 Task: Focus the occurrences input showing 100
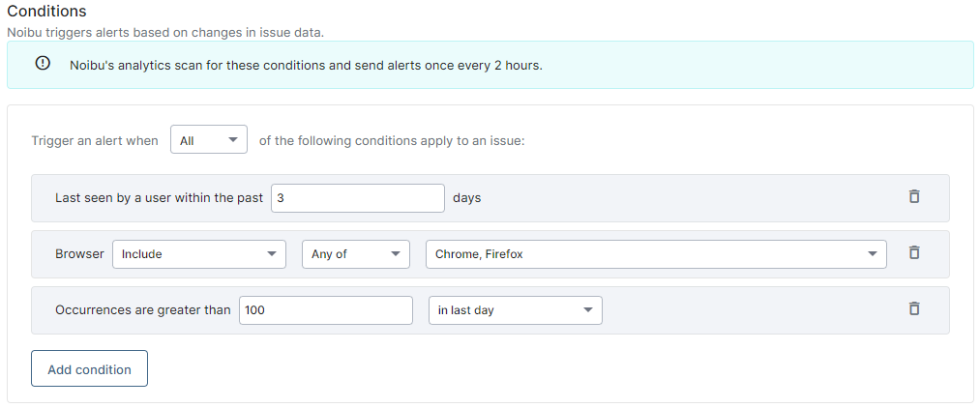click(x=326, y=310)
